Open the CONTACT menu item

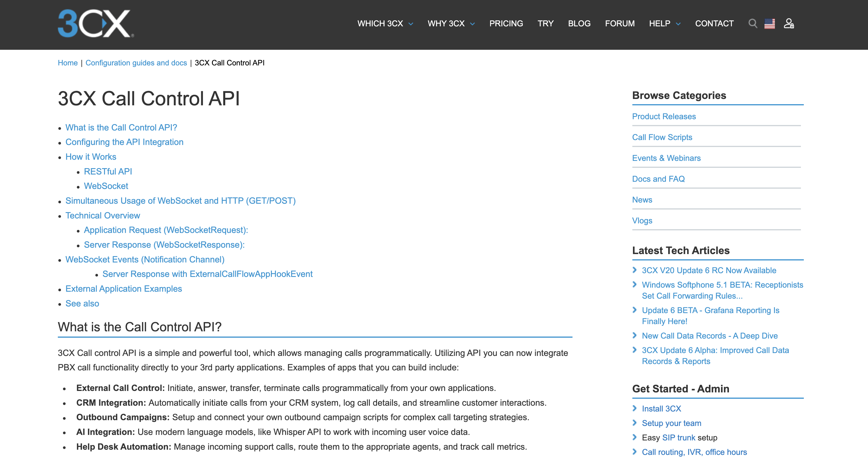714,24
